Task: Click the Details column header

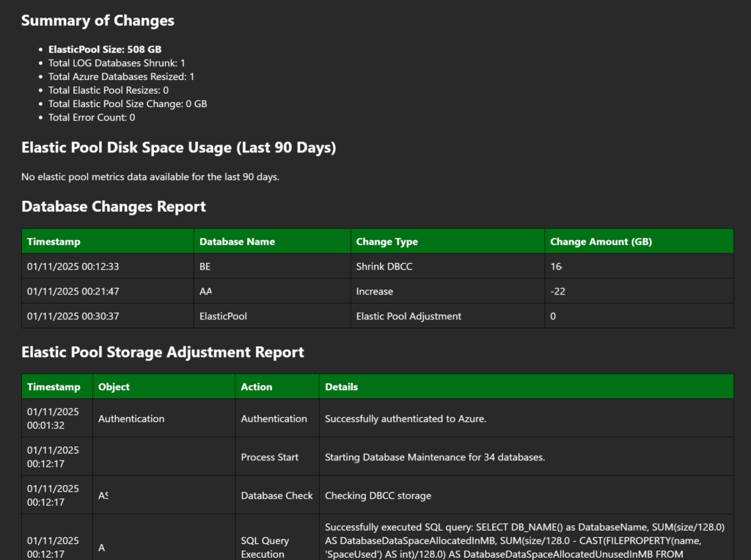Action: tap(341, 386)
